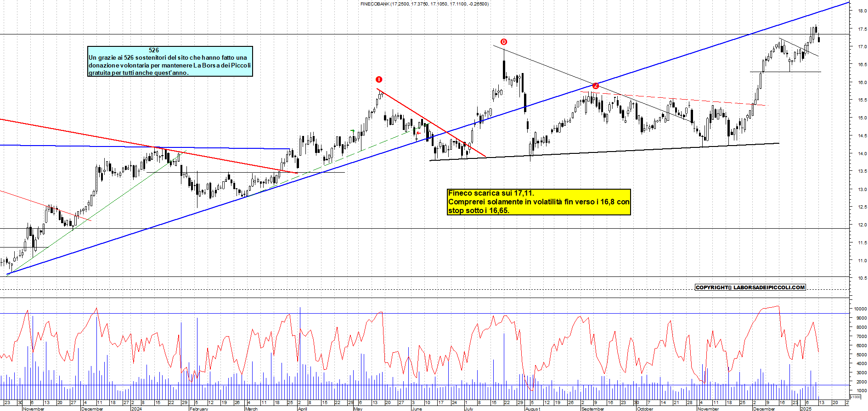Click the 18.0 price axis label

tap(862, 11)
